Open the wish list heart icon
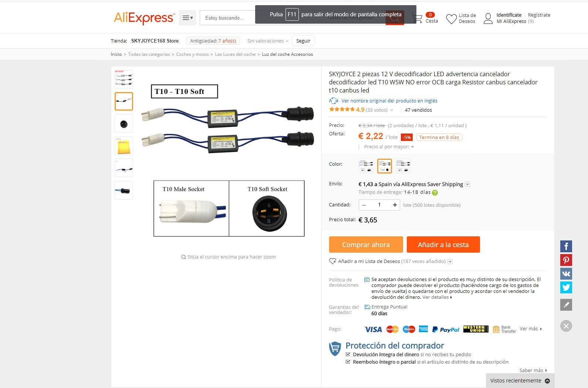 (451, 19)
